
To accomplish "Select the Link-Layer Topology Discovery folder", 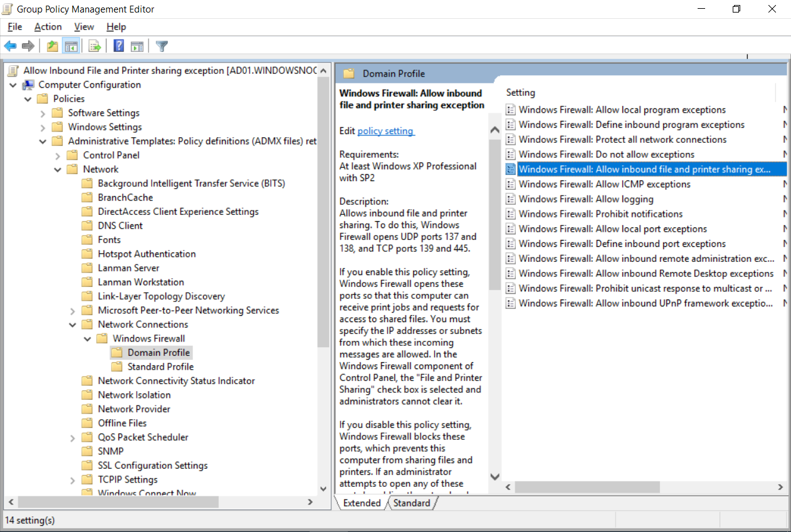I will click(x=161, y=296).
